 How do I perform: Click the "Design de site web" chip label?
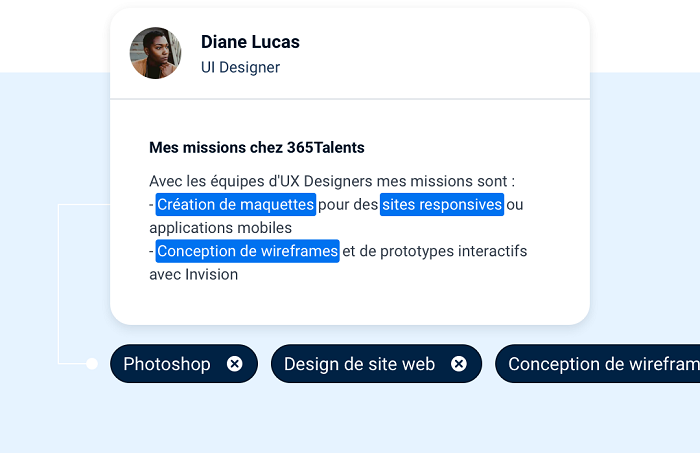(x=359, y=364)
